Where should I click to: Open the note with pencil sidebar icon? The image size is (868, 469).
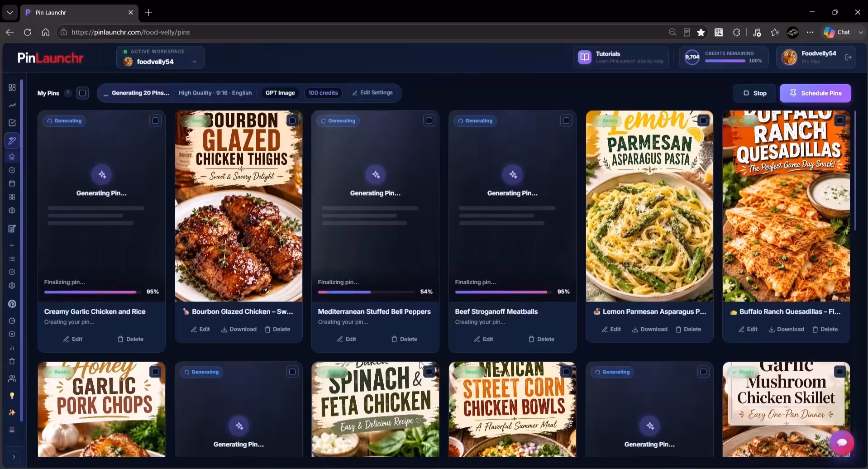click(12, 229)
